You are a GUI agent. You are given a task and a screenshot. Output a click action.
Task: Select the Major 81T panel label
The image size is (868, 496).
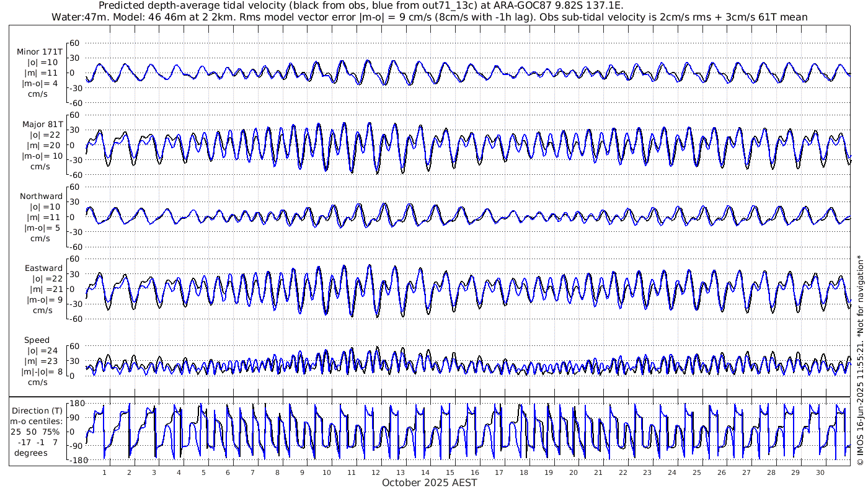pos(40,124)
